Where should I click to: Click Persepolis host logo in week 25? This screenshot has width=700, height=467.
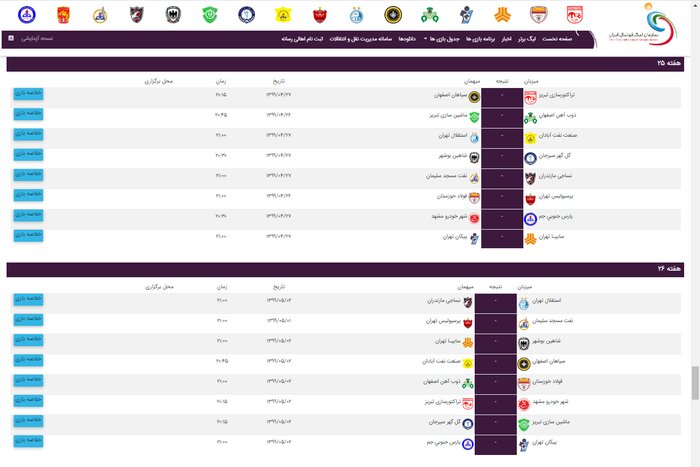point(530,199)
